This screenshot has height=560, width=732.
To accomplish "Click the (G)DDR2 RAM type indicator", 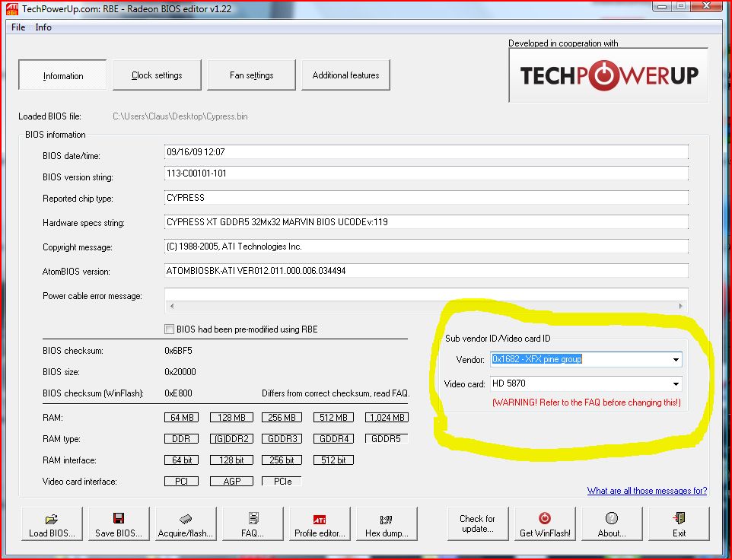I will pyautogui.click(x=231, y=439).
